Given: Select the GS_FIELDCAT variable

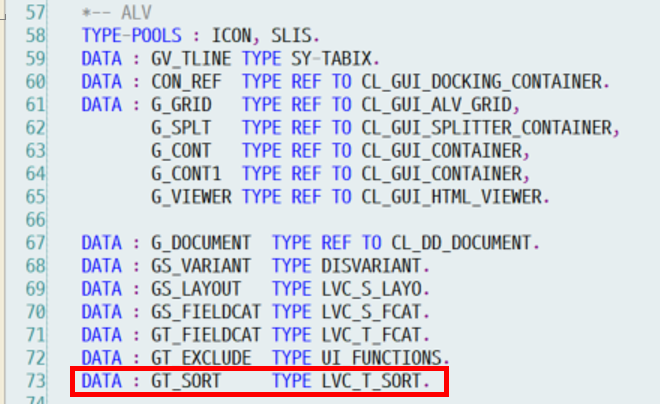Looking at the screenshot, I should click(206, 312).
